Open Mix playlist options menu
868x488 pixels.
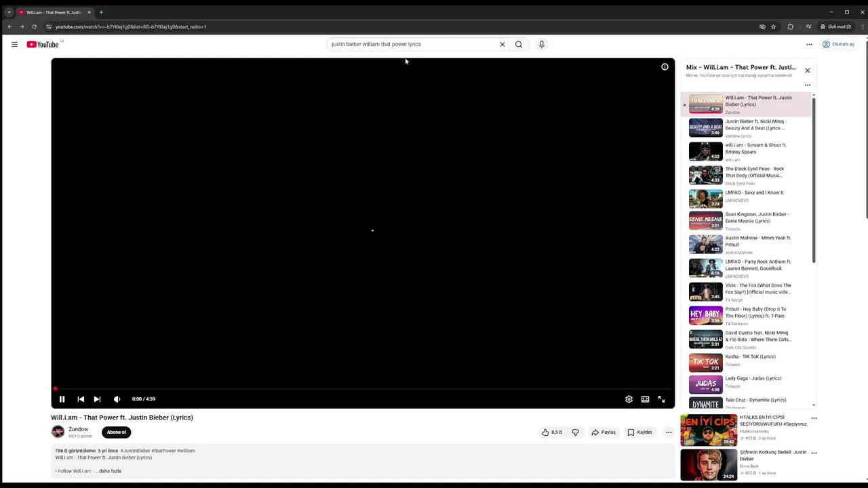[x=808, y=85]
